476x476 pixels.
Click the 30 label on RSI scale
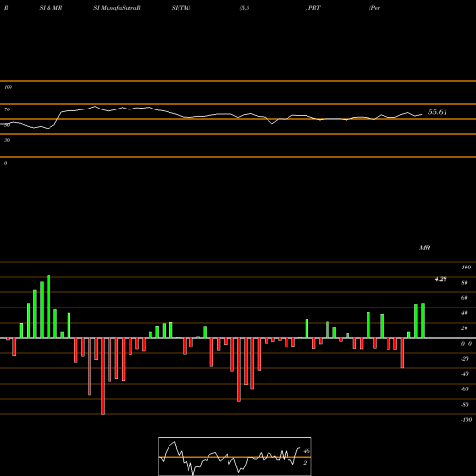click(7, 140)
